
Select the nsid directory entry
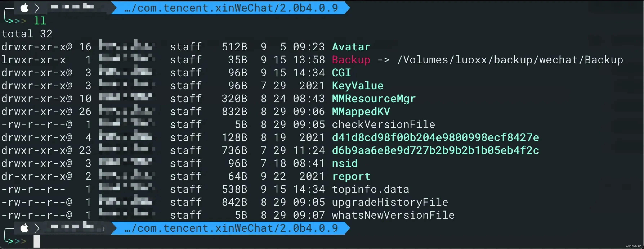pyautogui.click(x=345, y=163)
